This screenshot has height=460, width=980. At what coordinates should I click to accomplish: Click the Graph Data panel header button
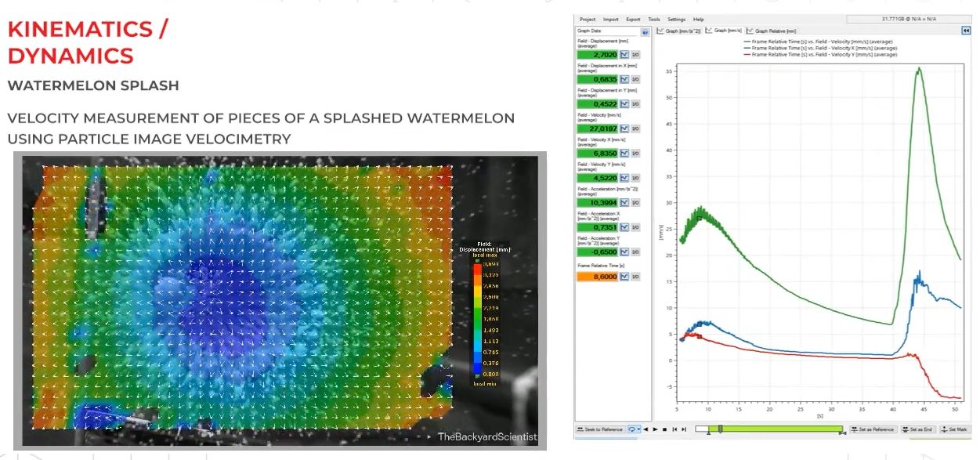tap(645, 32)
